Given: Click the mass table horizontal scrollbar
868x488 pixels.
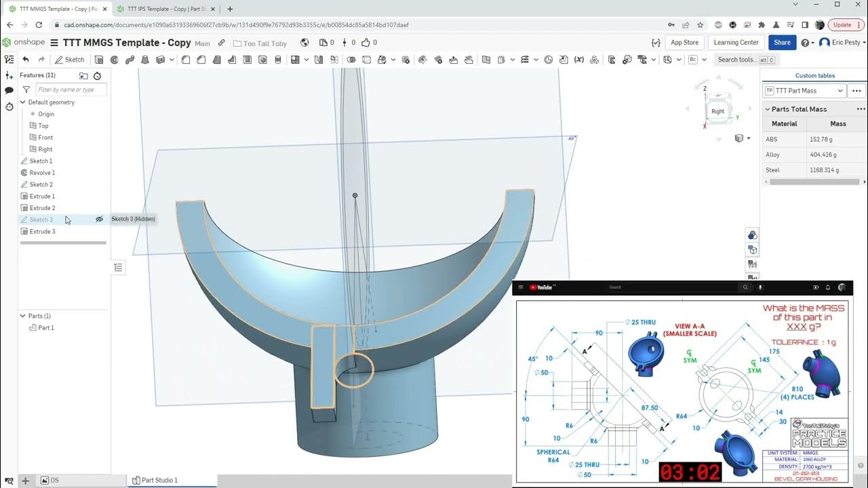Looking at the screenshot, I should [814, 182].
